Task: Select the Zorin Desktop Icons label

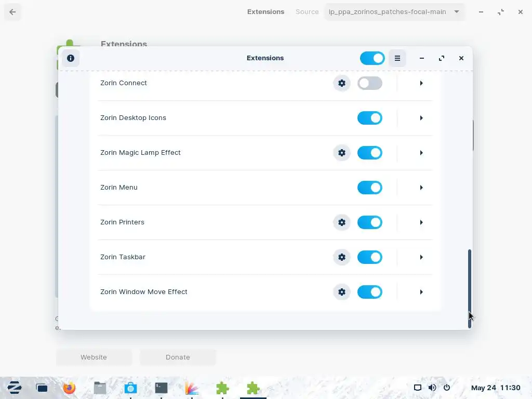Action: click(x=134, y=118)
